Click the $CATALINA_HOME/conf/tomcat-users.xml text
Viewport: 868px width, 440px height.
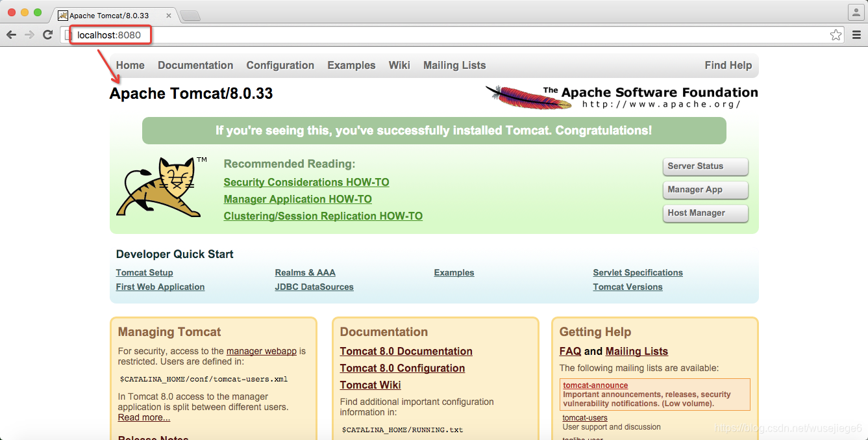[203, 380]
